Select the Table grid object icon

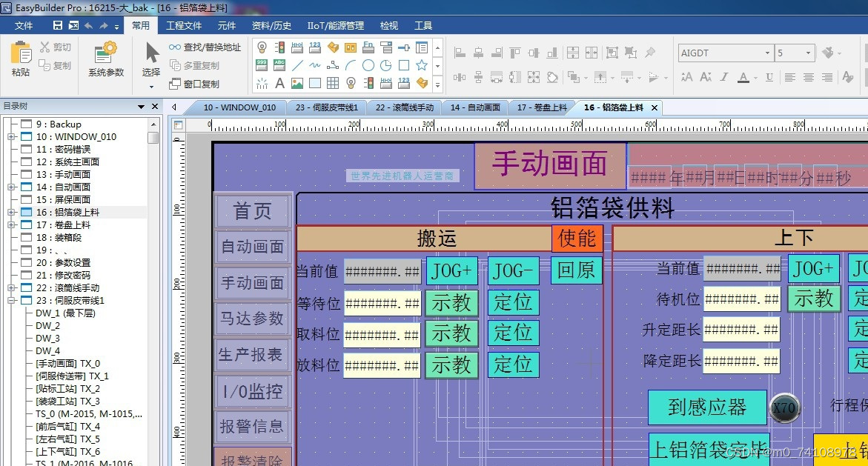pyautogui.click(x=333, y=83)
